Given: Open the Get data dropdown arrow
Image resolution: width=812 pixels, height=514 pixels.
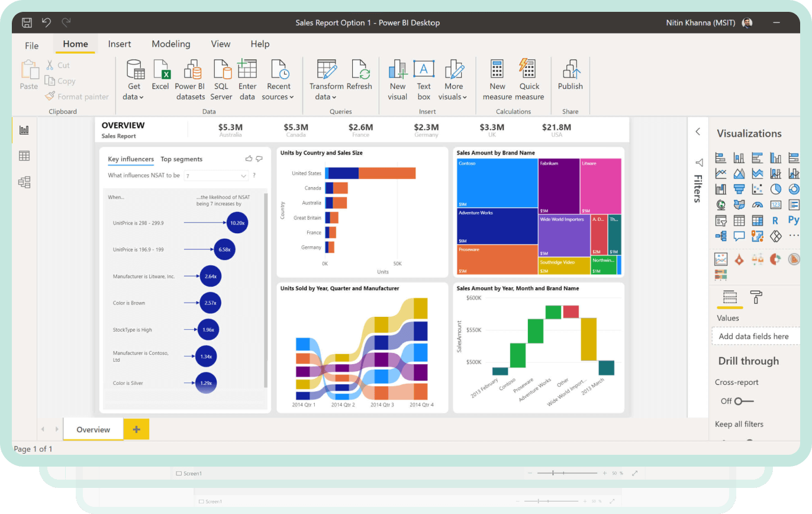Looking at the screenshot, I should 141,97.
